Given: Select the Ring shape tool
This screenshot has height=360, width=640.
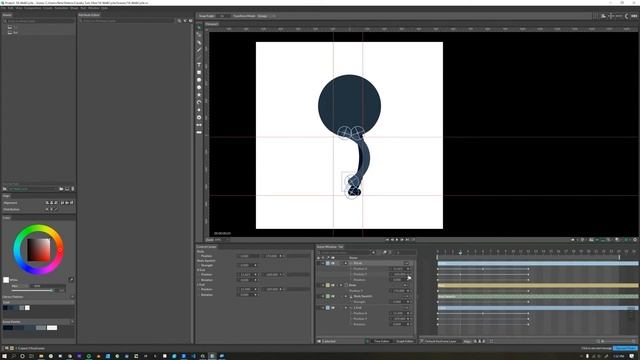Looking at the screenshot, I should click(x=199, y=117).
